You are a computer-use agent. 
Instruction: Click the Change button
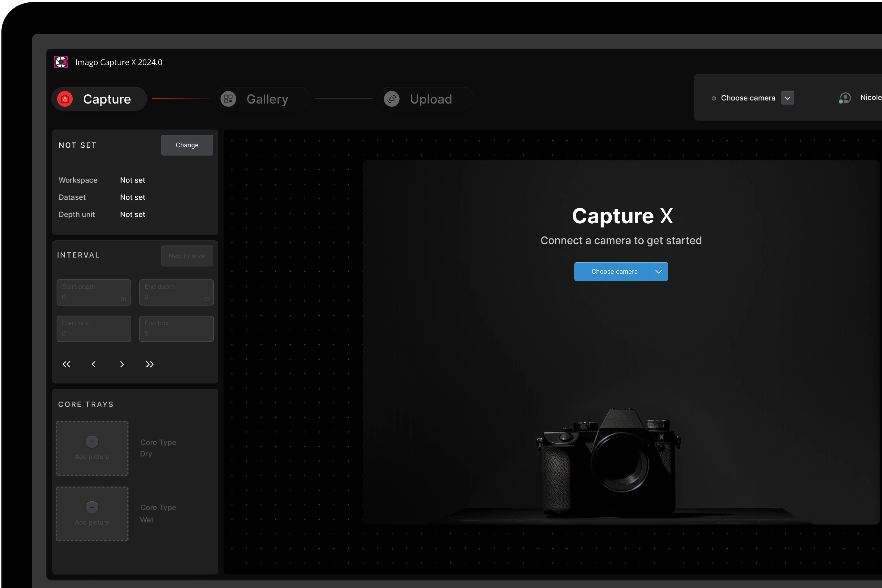coord(187,145)
